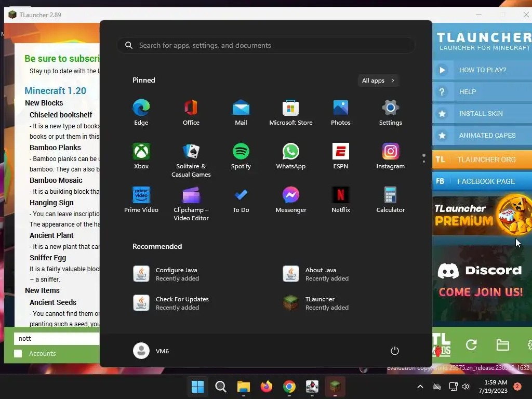Show hidden system tray icons
The image size is (532, 399).
420,387
